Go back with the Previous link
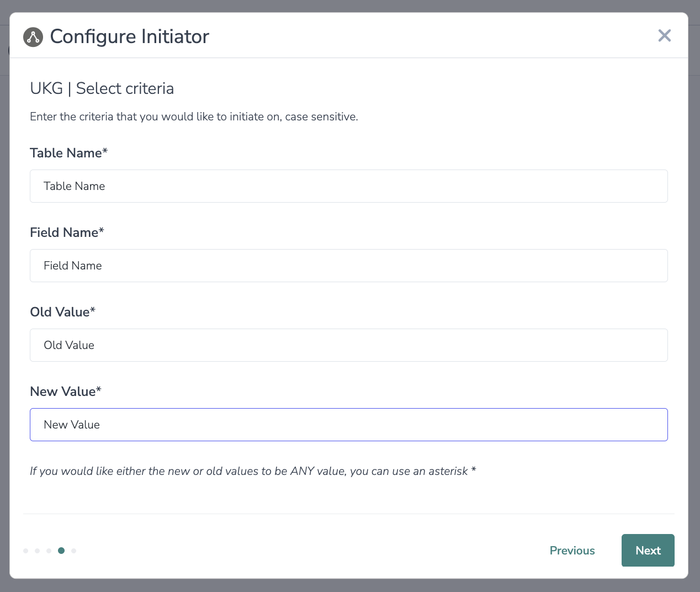This screenshot has width=700, height=592. 572,551
